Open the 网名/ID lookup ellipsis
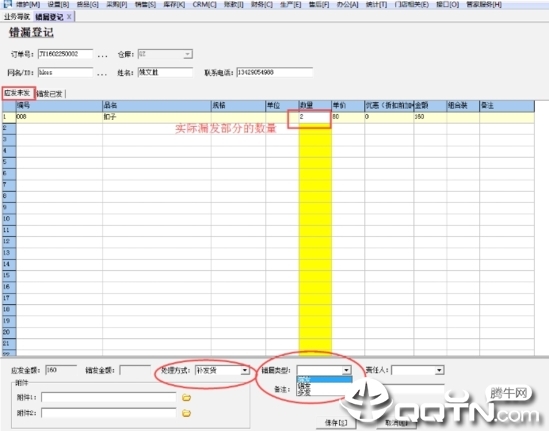Viewport: 549px width, 431px height. (x=102, y=74)
